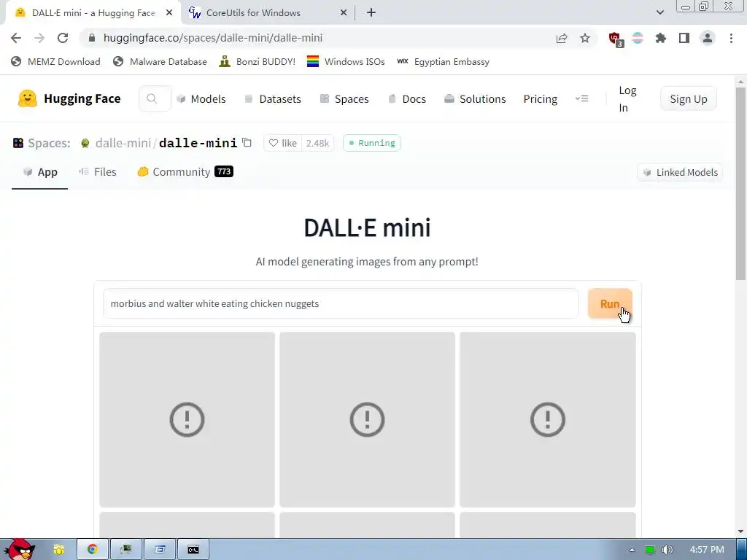Click the Chrome taskbar icon
747x560 pixels.
click(x=93, y=550)
